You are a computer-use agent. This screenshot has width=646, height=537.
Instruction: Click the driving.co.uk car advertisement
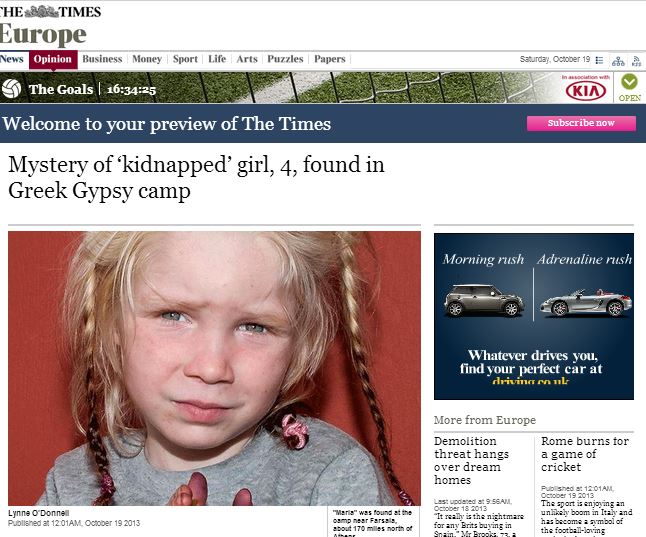(534, 316)
